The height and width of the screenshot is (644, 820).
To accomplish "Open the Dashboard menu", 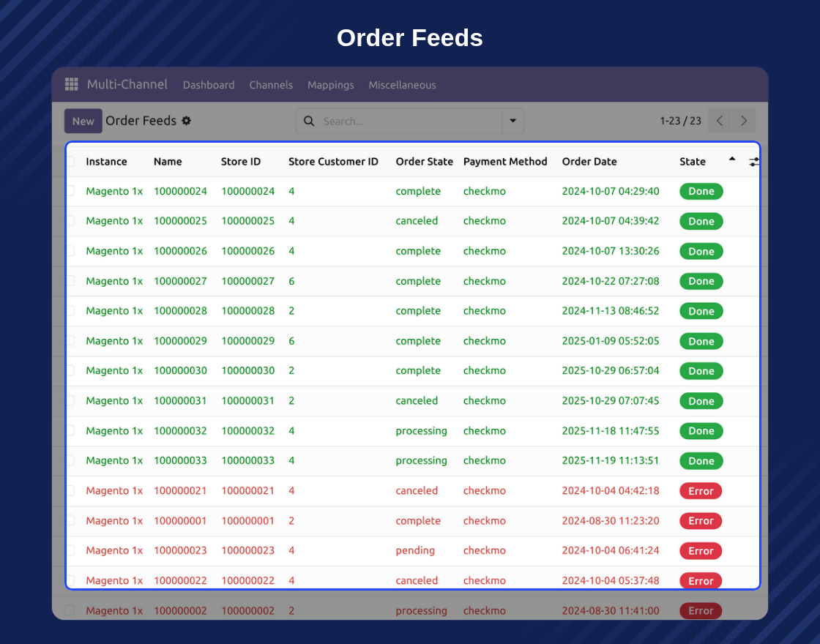I will tap(209, 85).
